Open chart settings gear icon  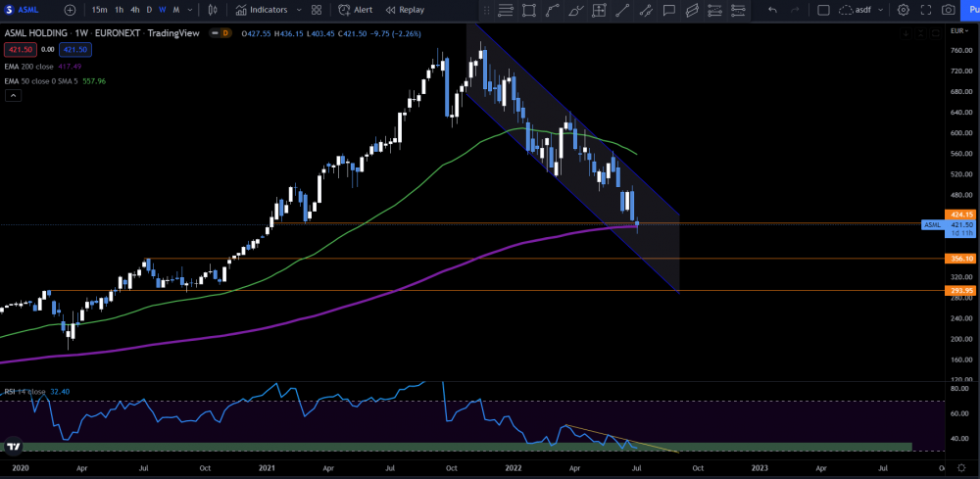click(x=903, y=10)
